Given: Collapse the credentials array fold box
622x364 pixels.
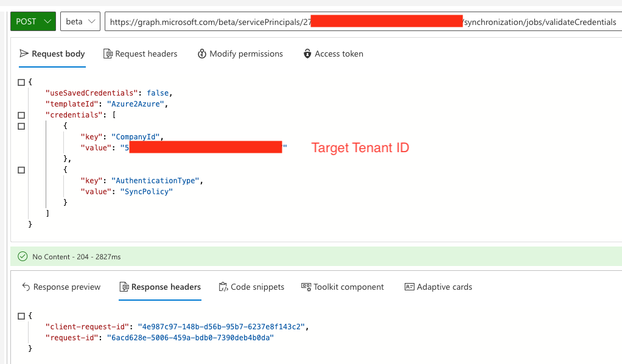Looking at the screenshot, I should tap(22, 115).
